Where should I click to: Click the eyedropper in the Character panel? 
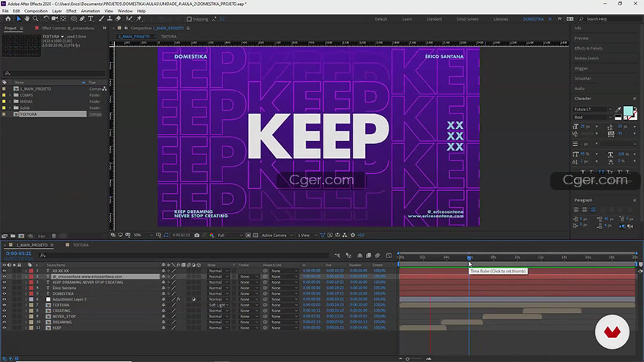point(618,110)
